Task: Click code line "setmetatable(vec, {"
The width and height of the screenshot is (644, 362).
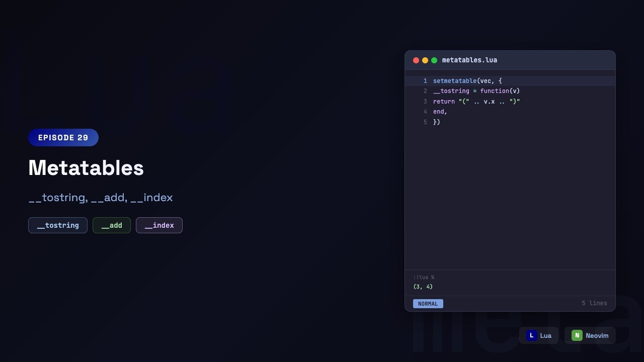Action: (x=467, y=81)
